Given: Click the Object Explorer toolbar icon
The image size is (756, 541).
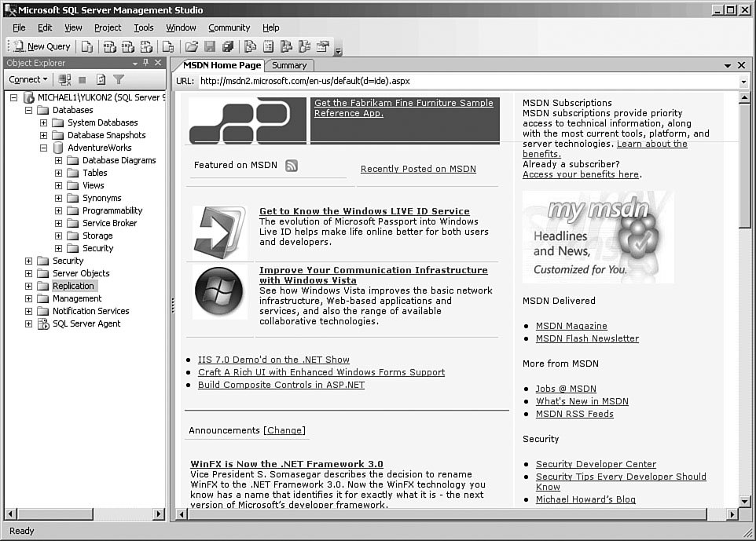Looking at the screenshot, I should (x=286, y=46).
